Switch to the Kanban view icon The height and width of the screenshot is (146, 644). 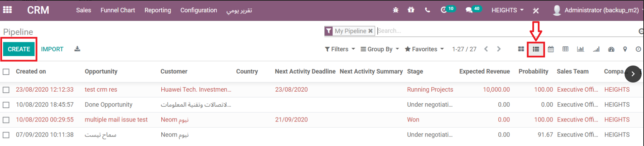point(521,49)
